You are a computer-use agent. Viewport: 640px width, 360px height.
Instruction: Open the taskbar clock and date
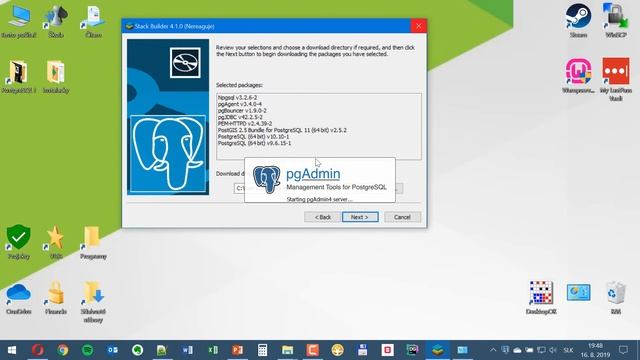pyautogui.click(x=595, y=350)
